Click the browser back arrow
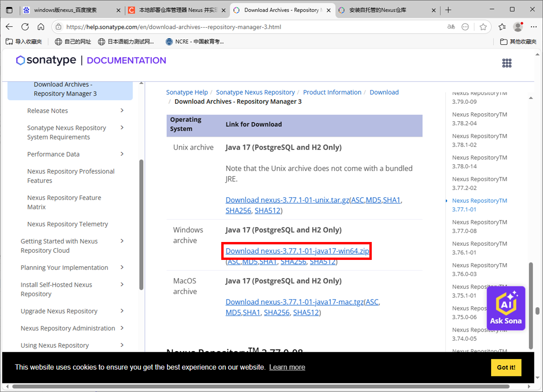This screenshot has height=392, width=543. (9, 27)
